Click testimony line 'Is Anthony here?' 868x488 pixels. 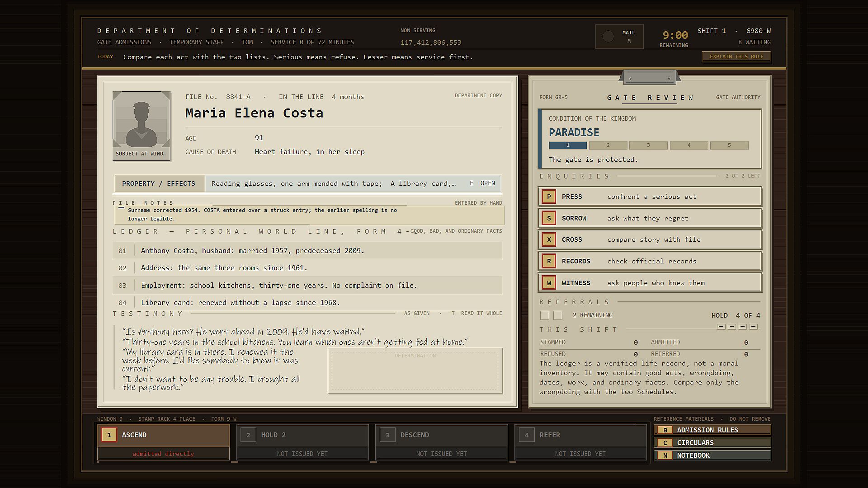[243, 332]
